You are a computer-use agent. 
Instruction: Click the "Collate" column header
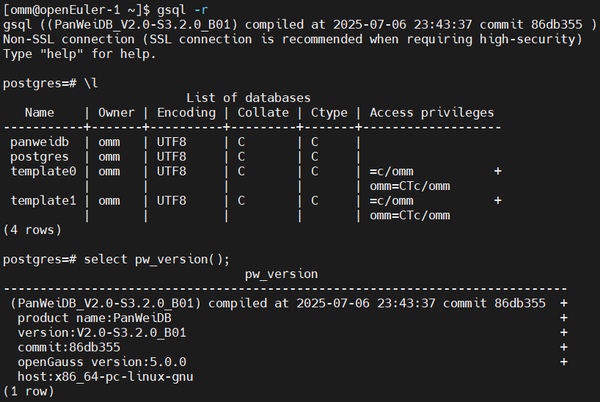(262, 112)
